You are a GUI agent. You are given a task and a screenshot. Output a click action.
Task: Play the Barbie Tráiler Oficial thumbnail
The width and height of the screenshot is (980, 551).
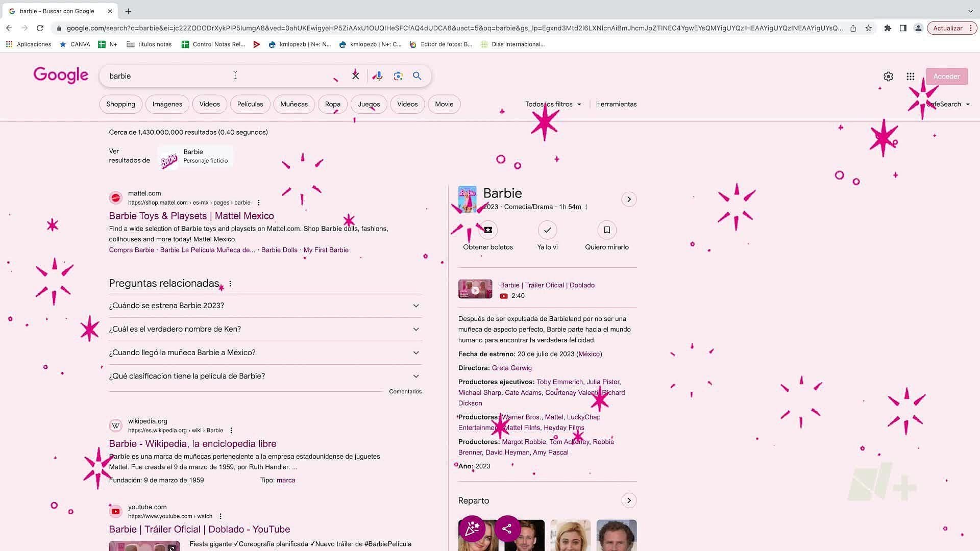pyautogui.click(x=475, y=289)
